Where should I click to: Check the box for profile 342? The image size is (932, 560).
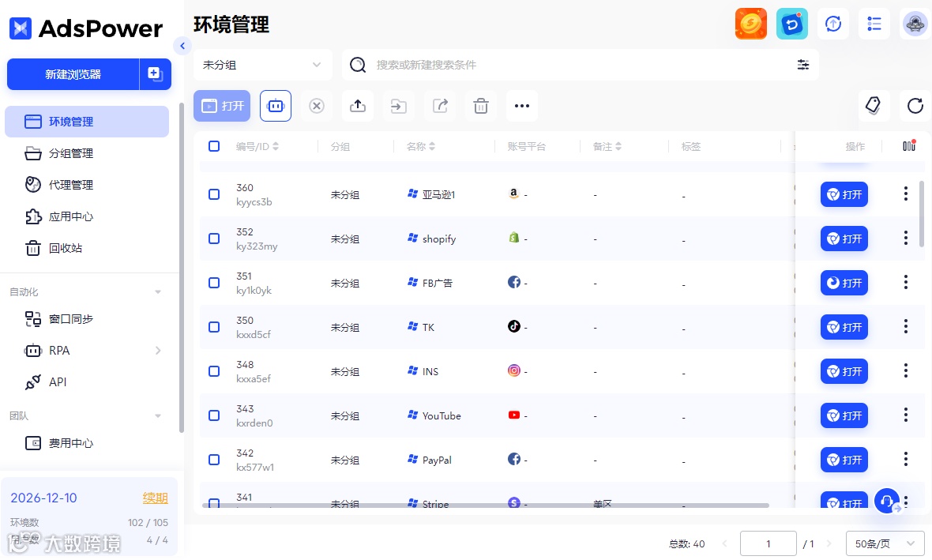[214, 460]
